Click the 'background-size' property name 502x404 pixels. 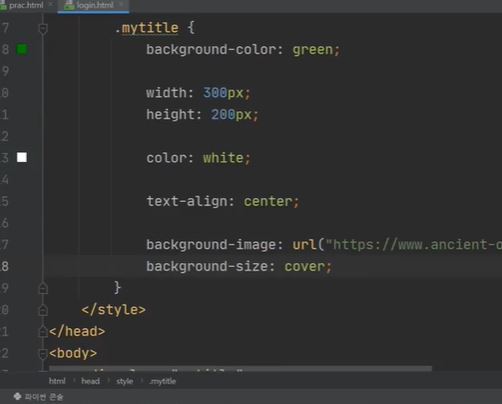coord(207,267)
